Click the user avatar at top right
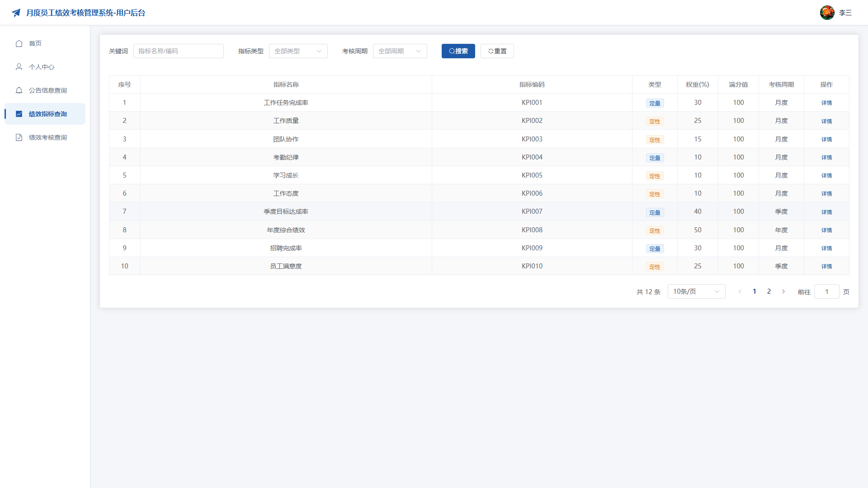 [x=827, y=13]
